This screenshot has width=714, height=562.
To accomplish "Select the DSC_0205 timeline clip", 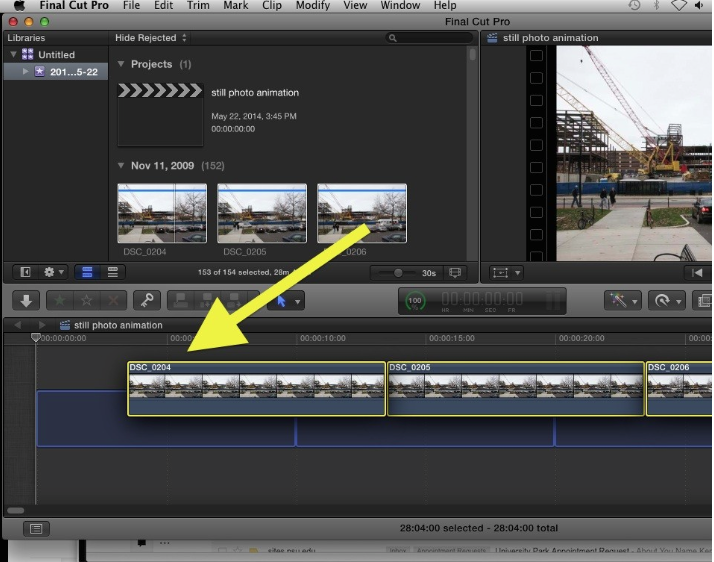I will 515,389.
